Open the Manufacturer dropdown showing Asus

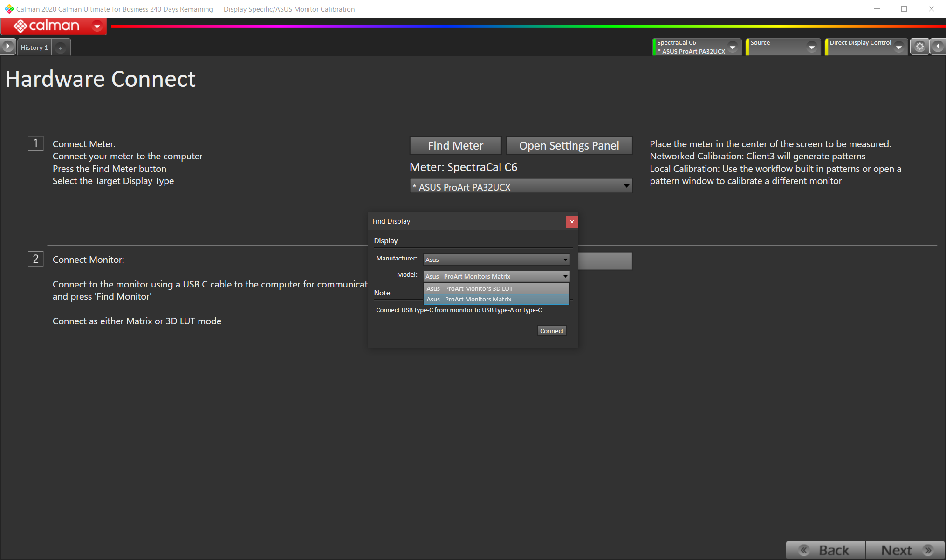tap(496, 260)
